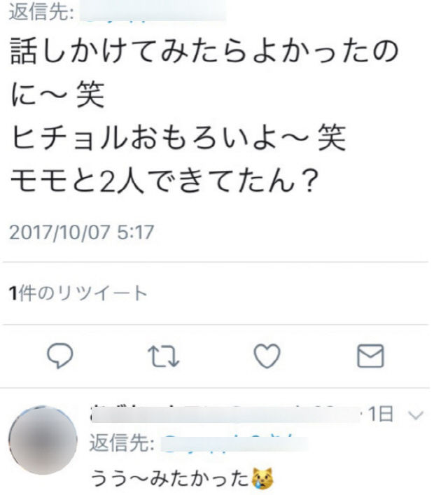The width and height of the screenshot is (448, 495).
Task: Click the に〜笑 text line
Action: (x=58, y=95)
